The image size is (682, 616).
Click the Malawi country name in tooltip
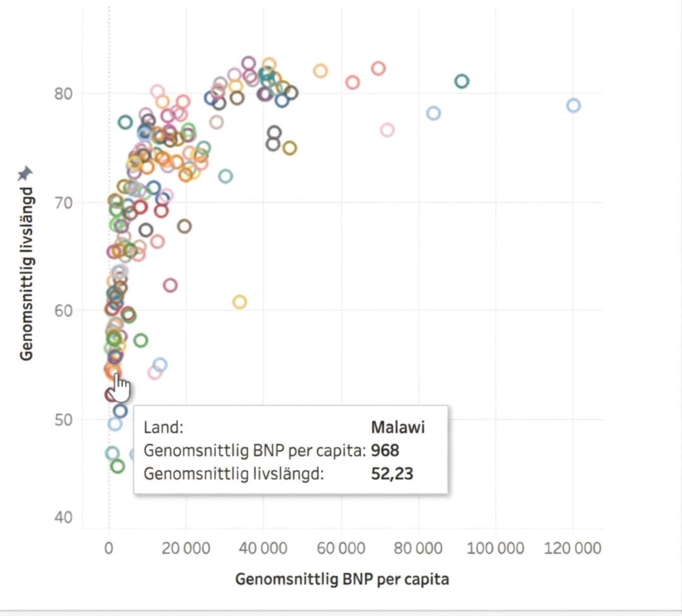pos(398,427)
